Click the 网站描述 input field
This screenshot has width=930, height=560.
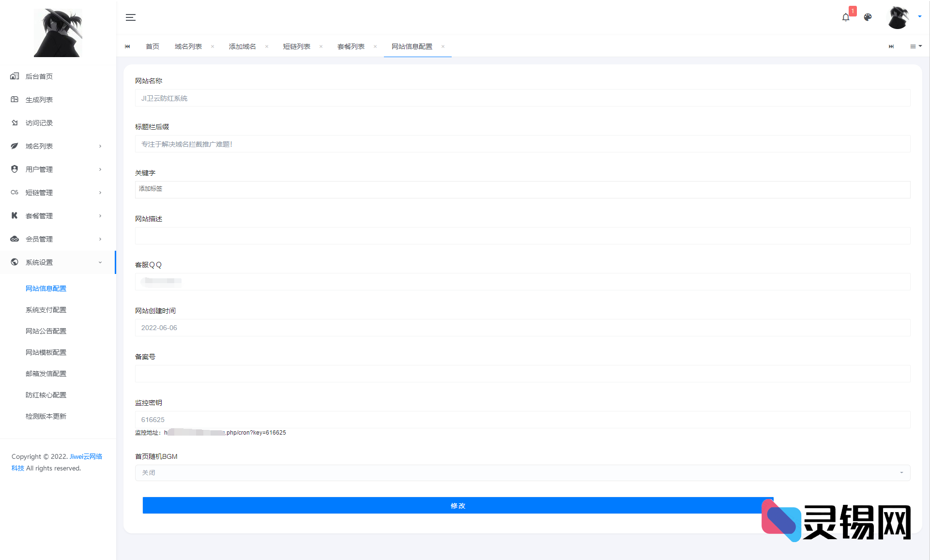click(x=522, y=236)
